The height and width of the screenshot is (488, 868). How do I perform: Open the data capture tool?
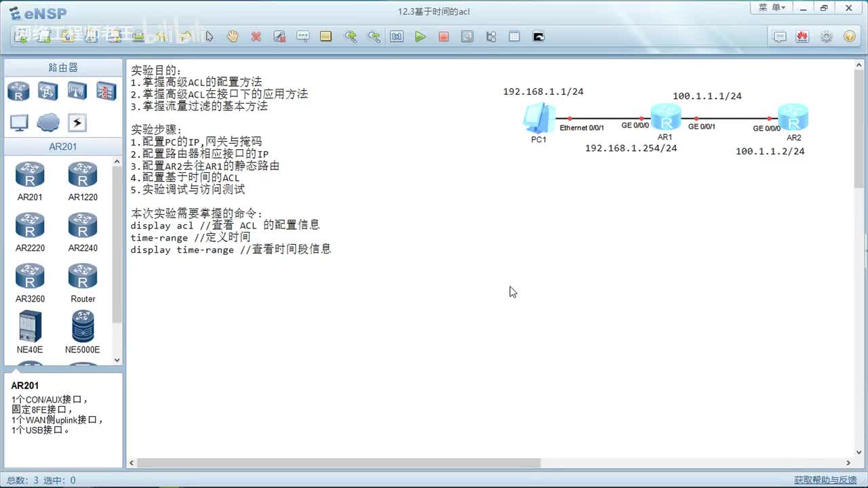pos(467,37)
